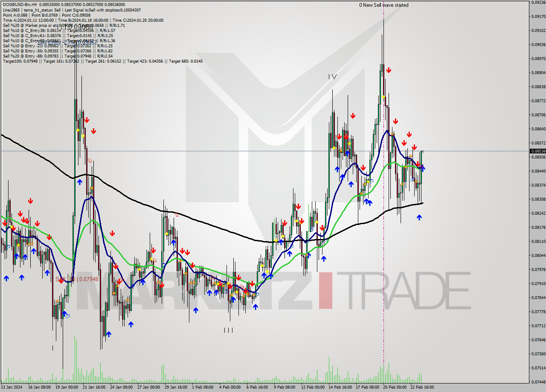
Task: Click the '19 Jan 00:00' date axis label
Action: [67, 387]
